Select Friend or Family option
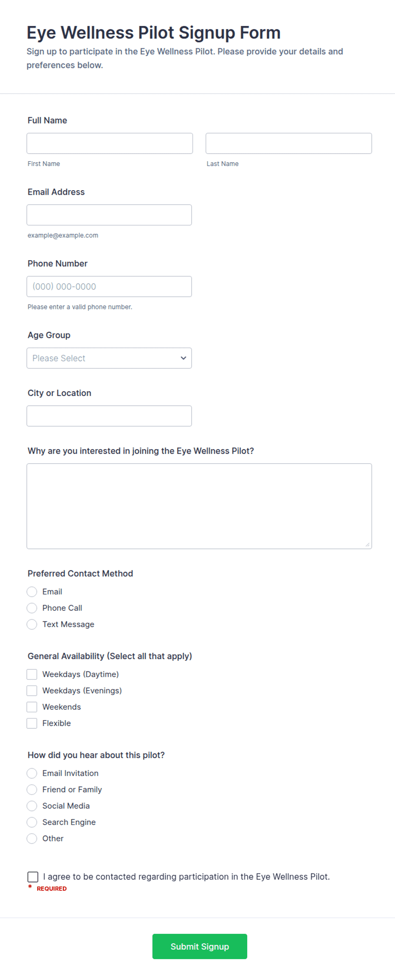This screenshot has height=980, width=395. point(32,789)
